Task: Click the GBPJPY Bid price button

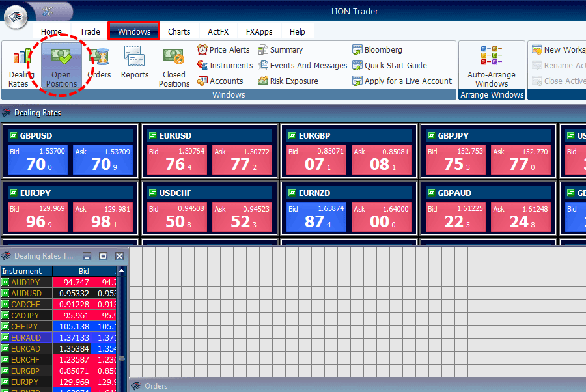Action: click(x=456, y=160)
